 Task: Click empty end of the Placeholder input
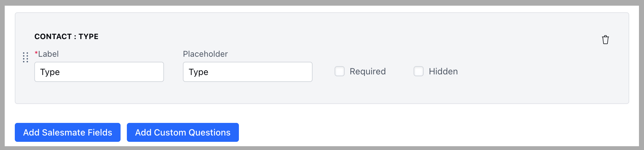pyautogui.click(x=274, y=72)
